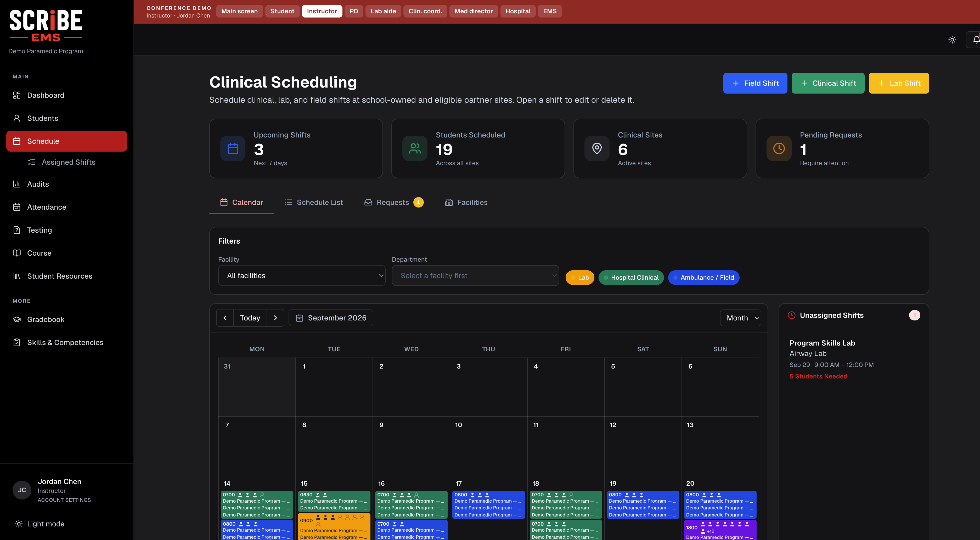Click the Unassigned Shifts clock icon
The height and width of the screenshot is (540, 980).
click(x=792, y=315)
